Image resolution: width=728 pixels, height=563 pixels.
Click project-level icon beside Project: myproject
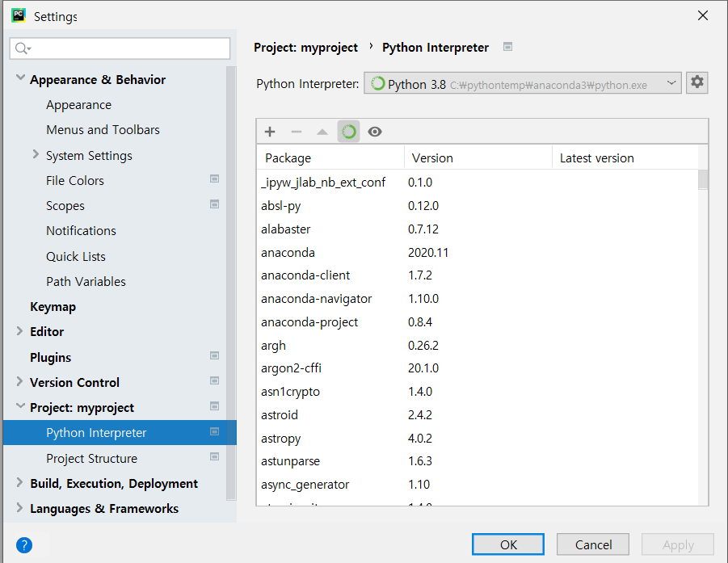coord(214,406)
